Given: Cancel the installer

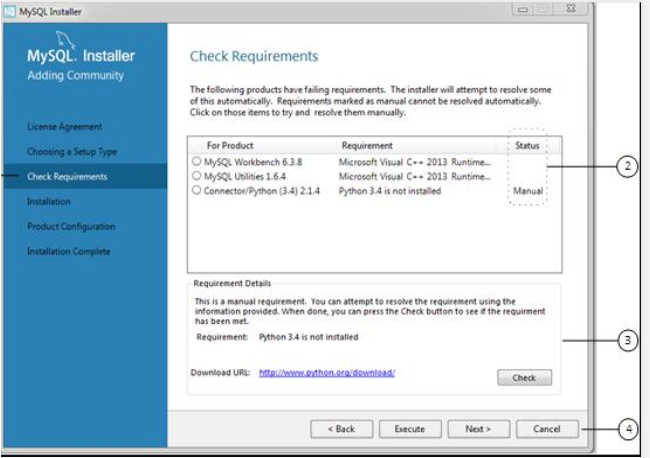Looking at the screenshot, I should click(x=547, y=429).
